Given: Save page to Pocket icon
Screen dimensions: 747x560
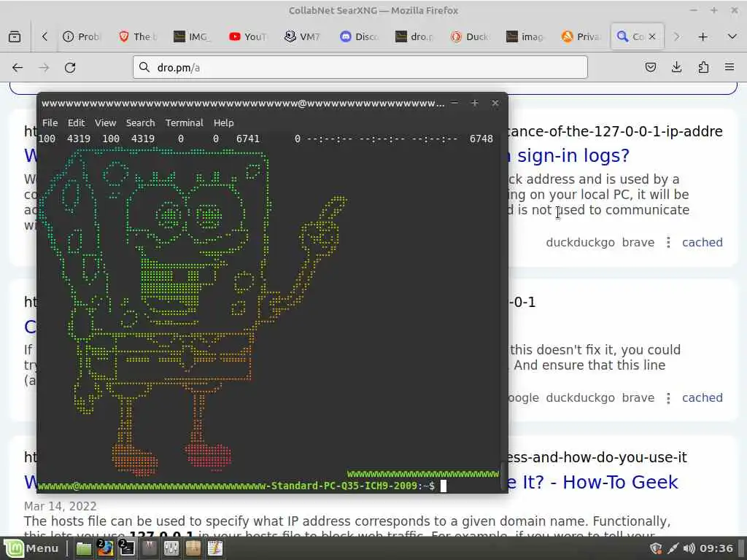Looking at the screenshot, I should 650,67.
